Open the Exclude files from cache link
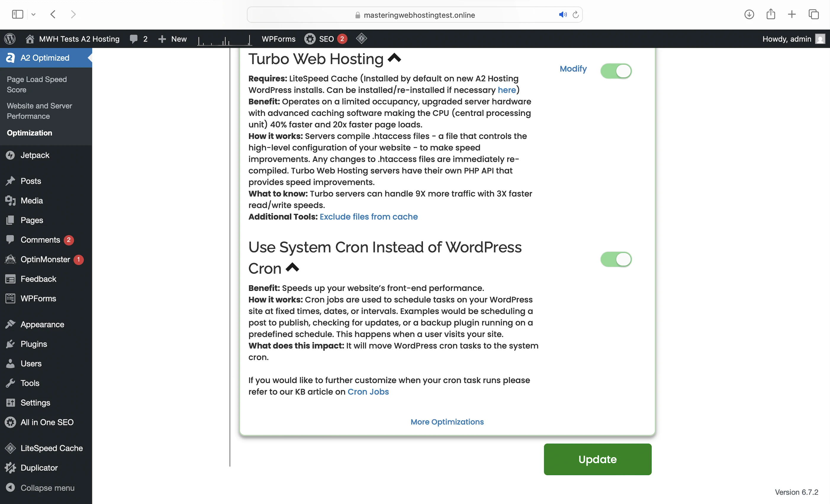The height and width of the screenshot is (504, 830). click(x=369, y=217)
